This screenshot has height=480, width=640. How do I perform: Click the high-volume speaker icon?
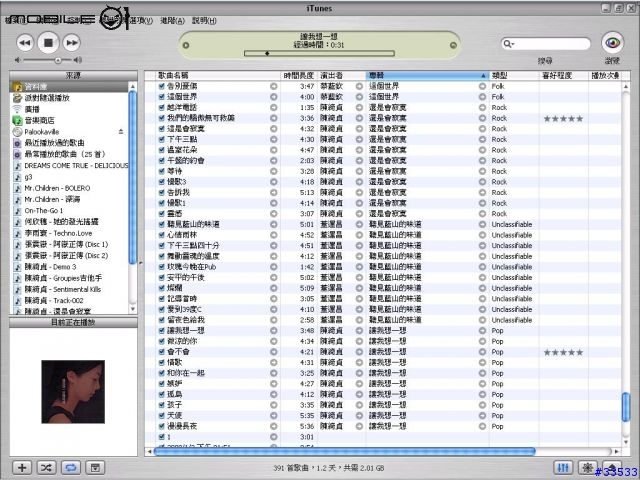(78, 60)
